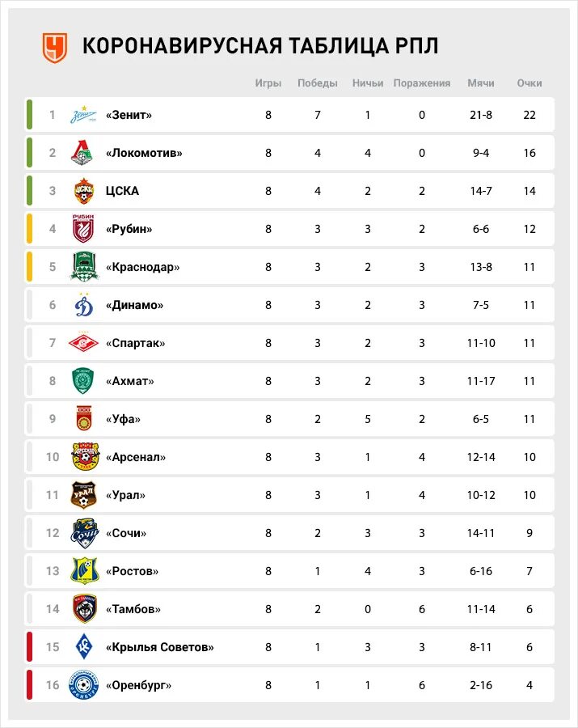Click the title «Коронавирусная таблица РПЛ»
The width and height of the screenshot is (578, 728).
point(260,46)
